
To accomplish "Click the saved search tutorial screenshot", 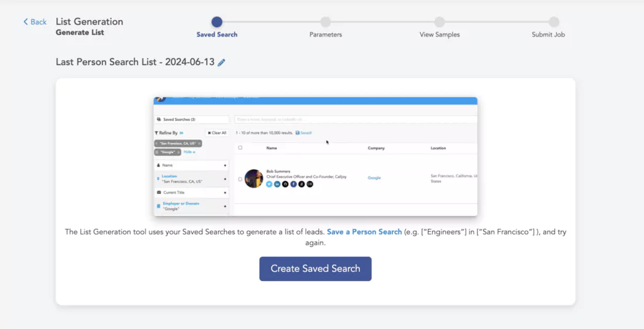I will click(316, 157).
